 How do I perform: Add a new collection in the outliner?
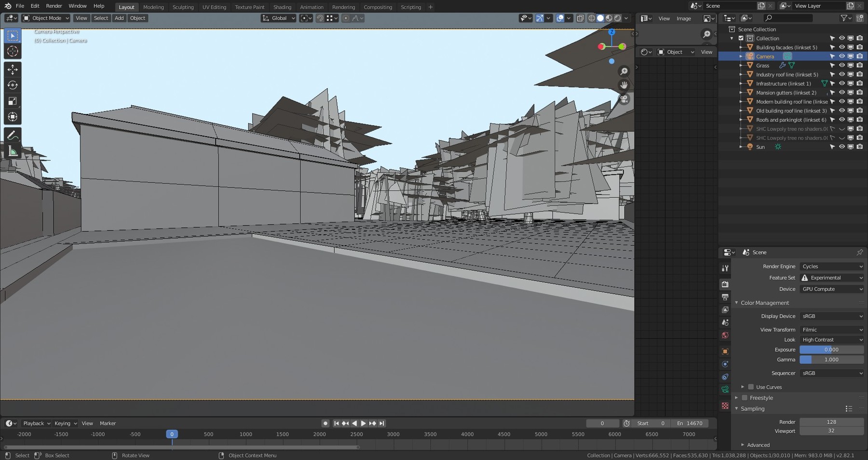[x=859, y=18]
